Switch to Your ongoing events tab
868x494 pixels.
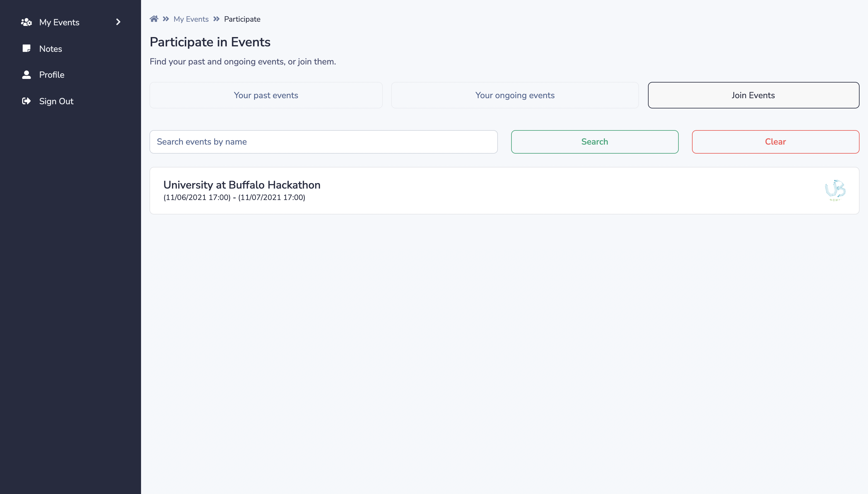point(515,95)
